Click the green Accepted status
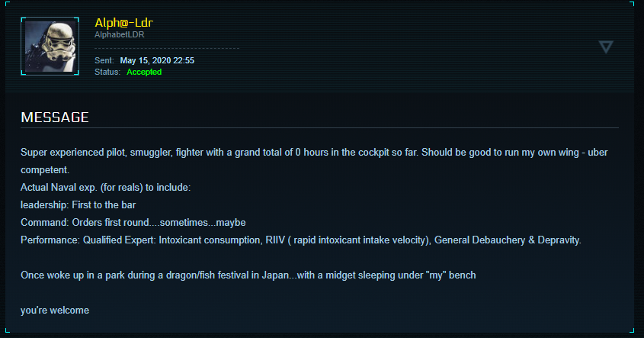The image size is (644, 338). pyautogui.click(x=144, y=72)
